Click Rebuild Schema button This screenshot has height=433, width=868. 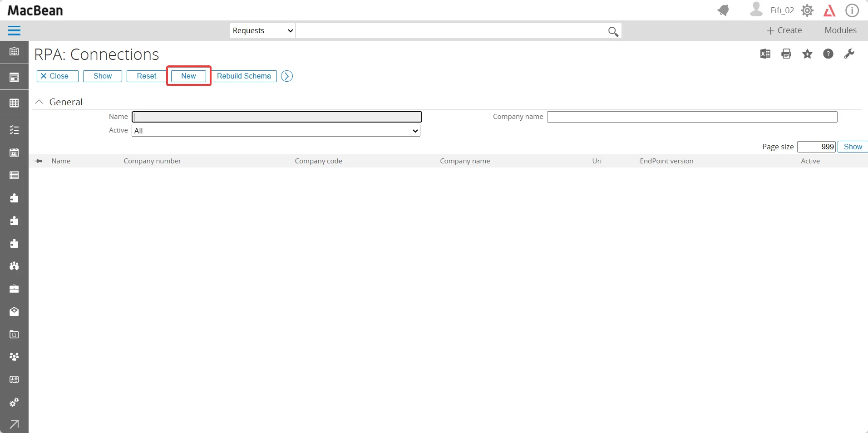click(244, 76)
